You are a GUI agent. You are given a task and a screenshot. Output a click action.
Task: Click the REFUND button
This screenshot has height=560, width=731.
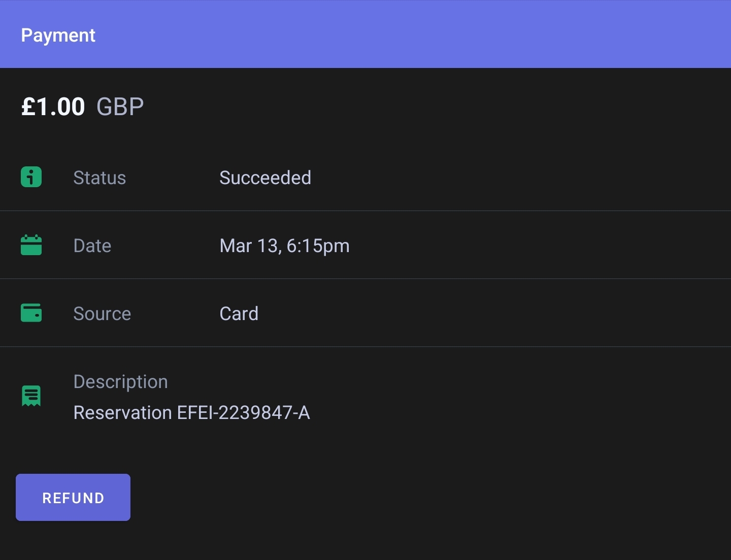pyautogui.click(x=73, y=498)
